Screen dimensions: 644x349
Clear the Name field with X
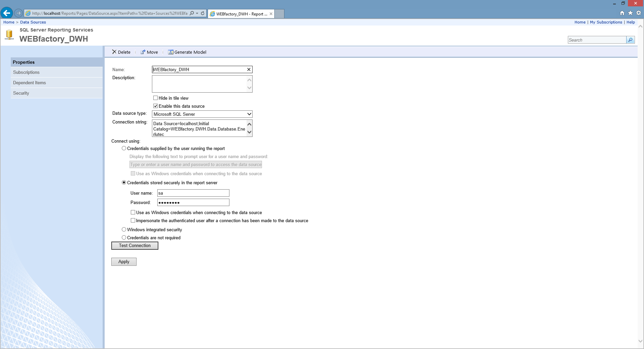249,69
